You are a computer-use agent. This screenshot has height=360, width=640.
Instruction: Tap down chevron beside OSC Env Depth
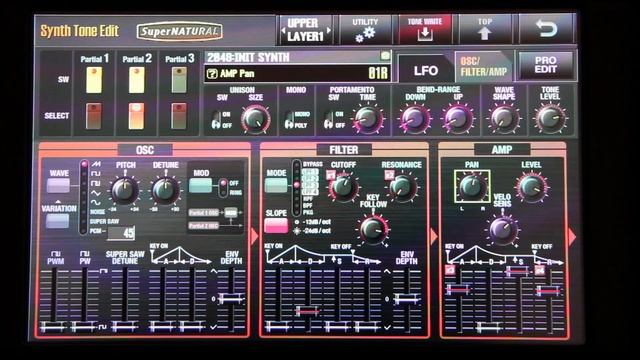pyautogui.click(x=214, y=327)
